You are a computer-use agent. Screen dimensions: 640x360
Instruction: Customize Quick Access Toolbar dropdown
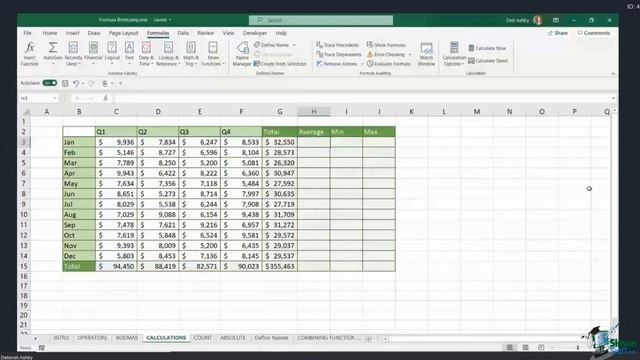coord(120,83)
